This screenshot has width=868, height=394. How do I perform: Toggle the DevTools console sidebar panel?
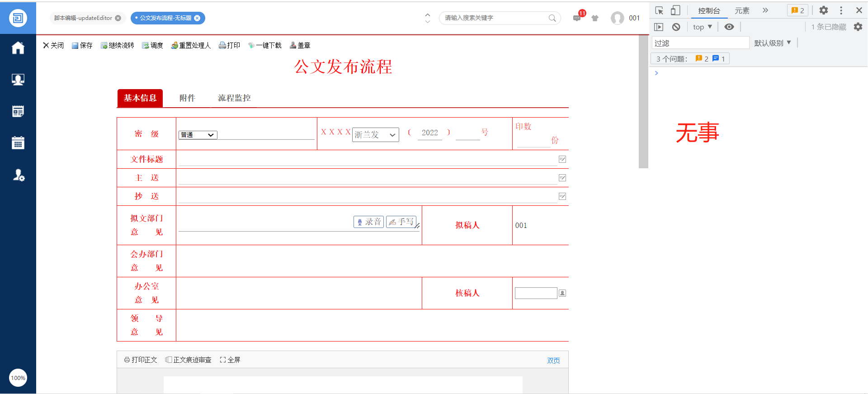point(659,27)
